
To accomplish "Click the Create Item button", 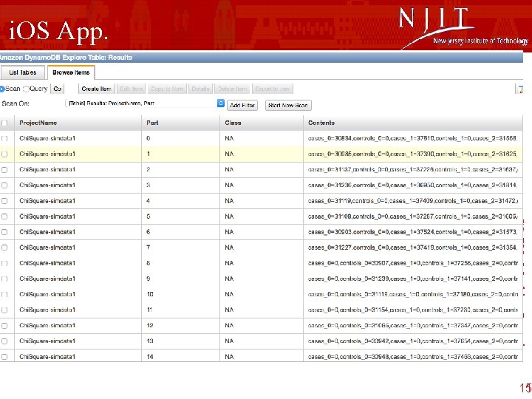I will tap(96, 89).
